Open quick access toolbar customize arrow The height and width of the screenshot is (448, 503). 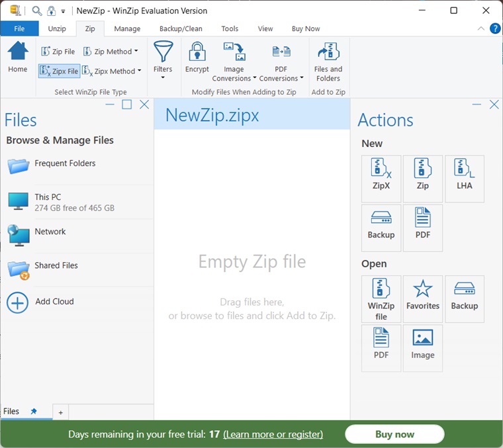[x=63, y=11]
